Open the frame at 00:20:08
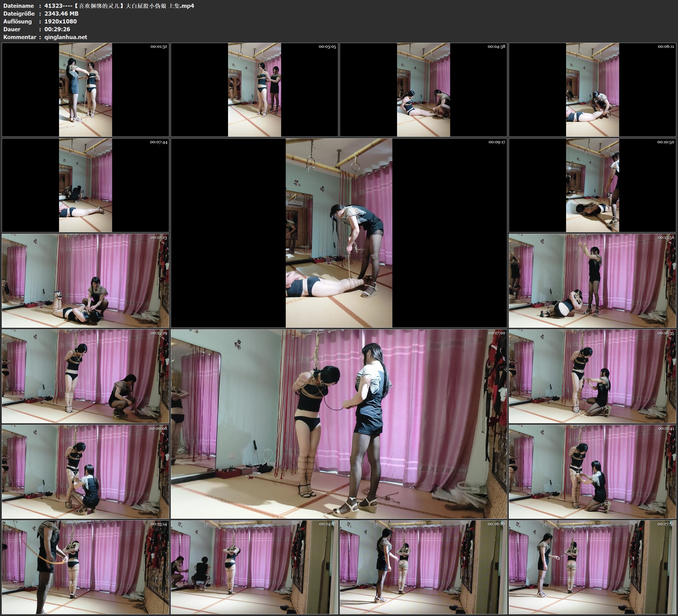Screen dimensions: 678x616 coord(85,472)
